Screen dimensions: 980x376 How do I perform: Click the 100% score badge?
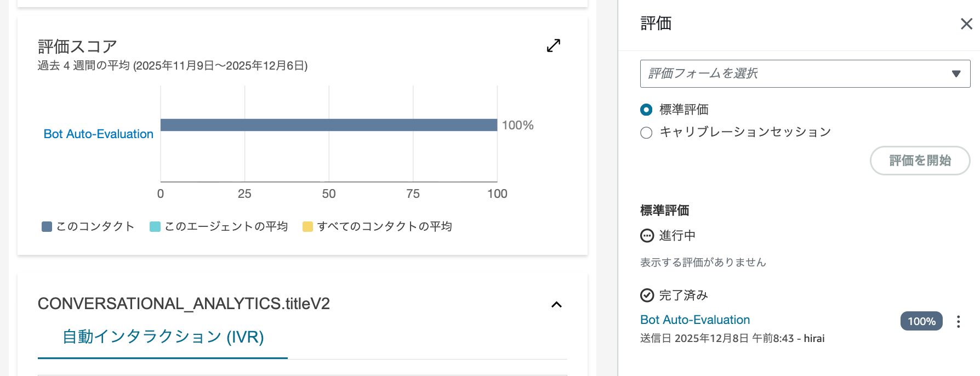[921, 321]
